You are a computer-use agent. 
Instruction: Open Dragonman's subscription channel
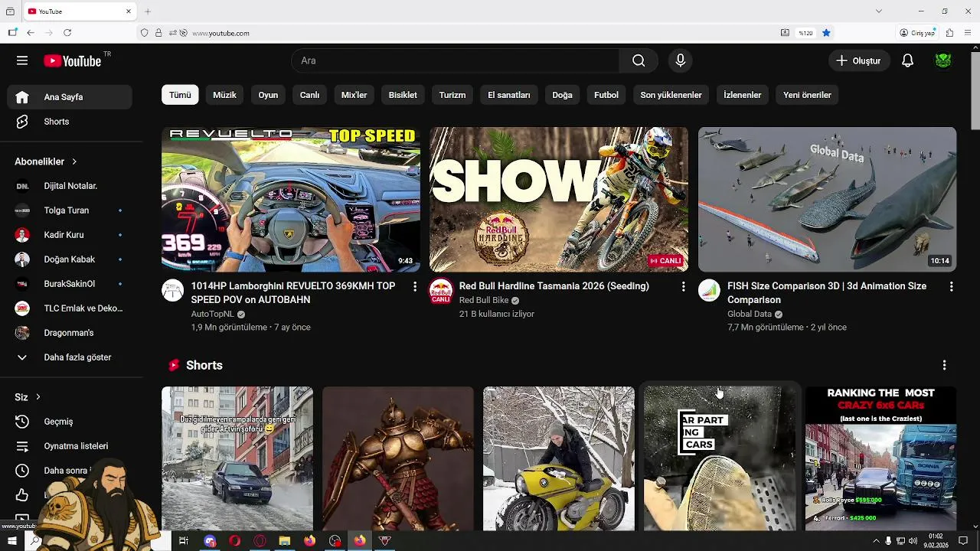click(70, 333)
